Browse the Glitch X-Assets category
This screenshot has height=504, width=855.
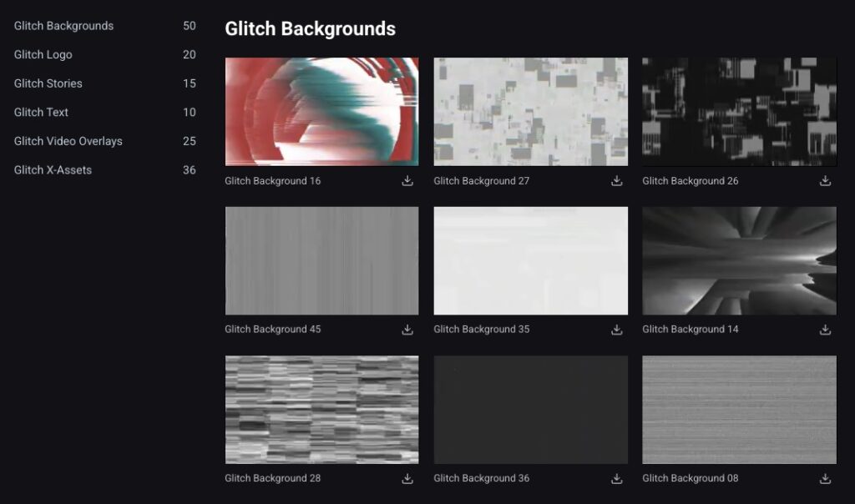pos(53,170)
